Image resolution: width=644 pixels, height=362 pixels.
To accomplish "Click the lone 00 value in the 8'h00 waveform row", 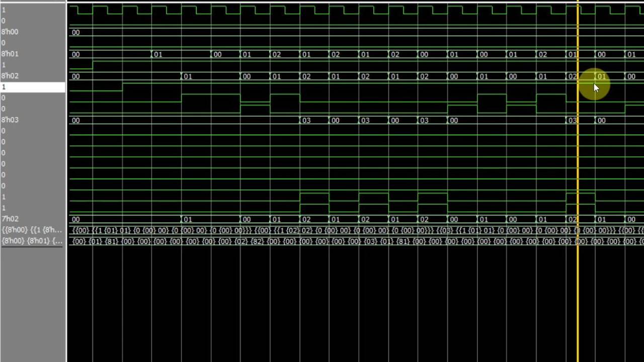I will [x=75, y=32].
